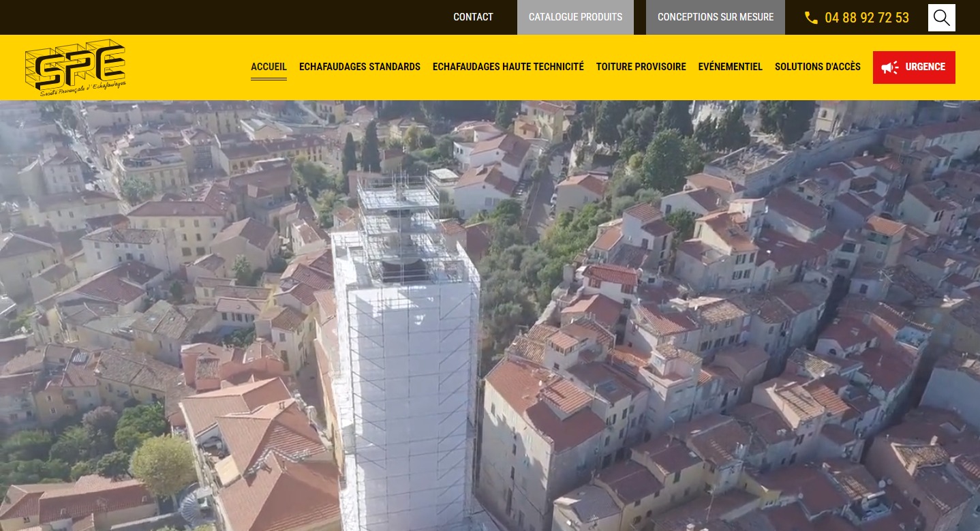
Task: Click the Société Provençale d'Echafaudages tagline
Action: pos(82,90)
